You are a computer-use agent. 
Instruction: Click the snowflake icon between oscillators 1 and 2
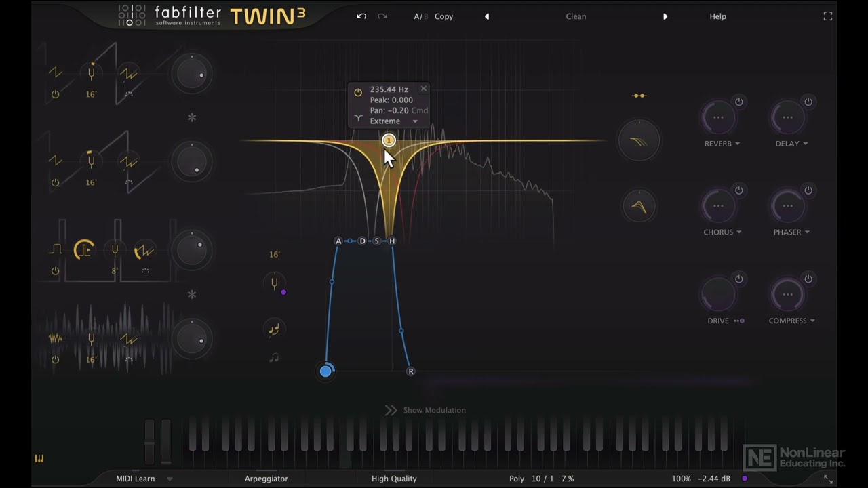192,118
